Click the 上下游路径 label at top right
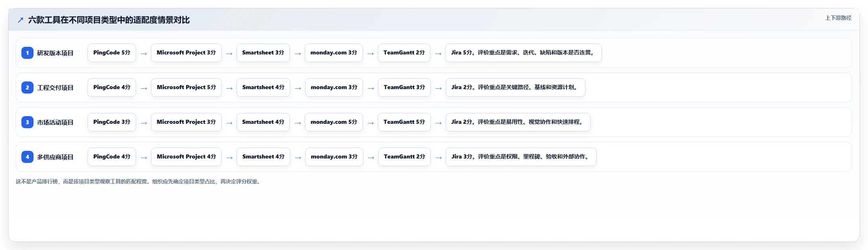The height and width of the screenshot is (250, 868). tap(838, 18)
